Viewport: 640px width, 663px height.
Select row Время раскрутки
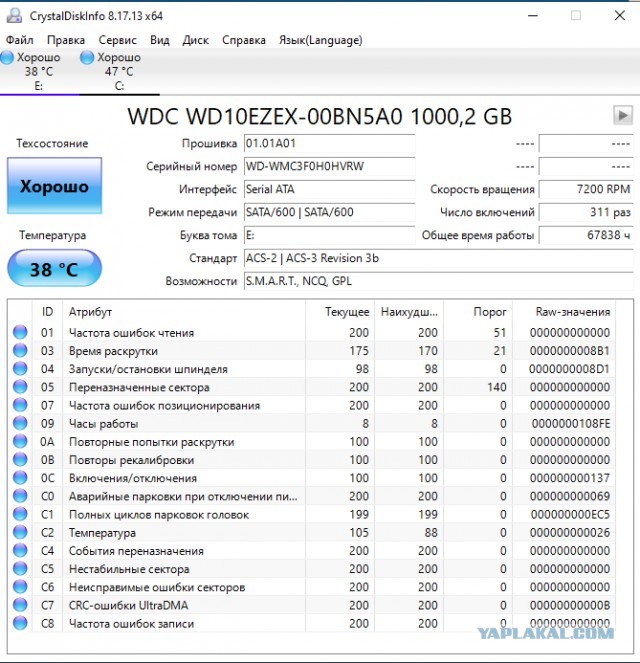[312, 351]
